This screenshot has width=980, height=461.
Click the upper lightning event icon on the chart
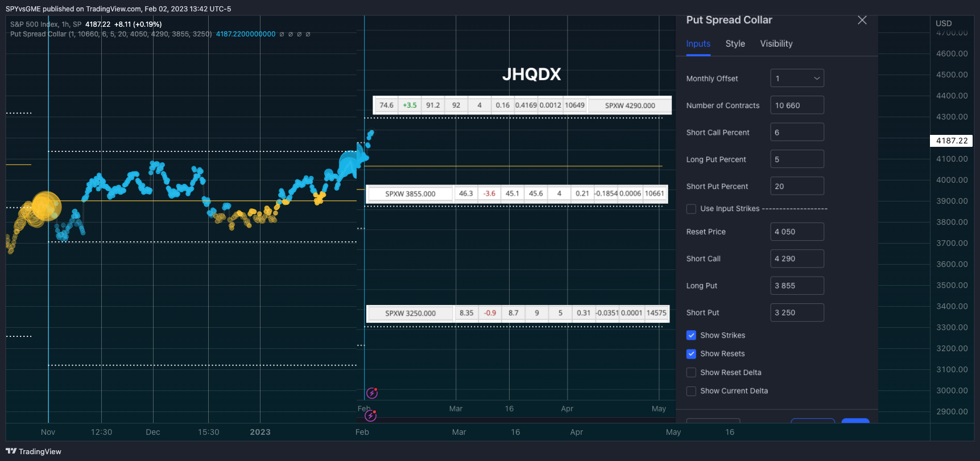tap(372, 393)
